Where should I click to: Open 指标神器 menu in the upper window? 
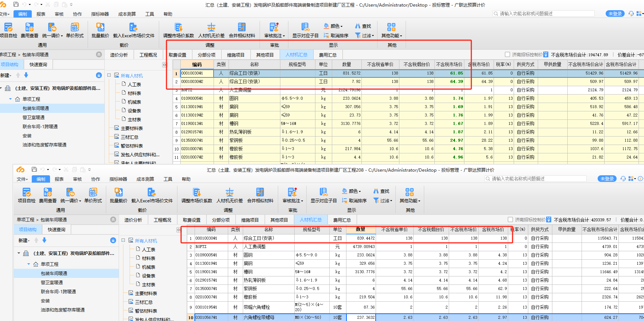pos(100,14)
